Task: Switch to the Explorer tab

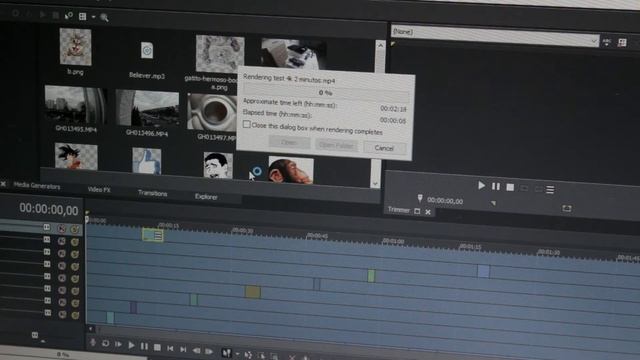Action: click(x=206, y=197)
